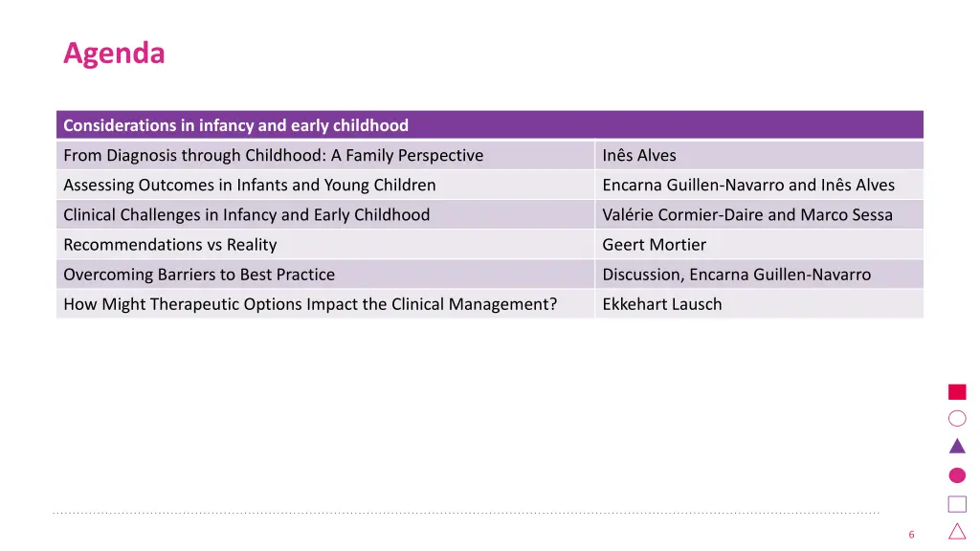Click 'Discussion, Encarna Guillen-Navarro' cell
This screenshot has height=551, width=980.
click(x=759, y=275)
